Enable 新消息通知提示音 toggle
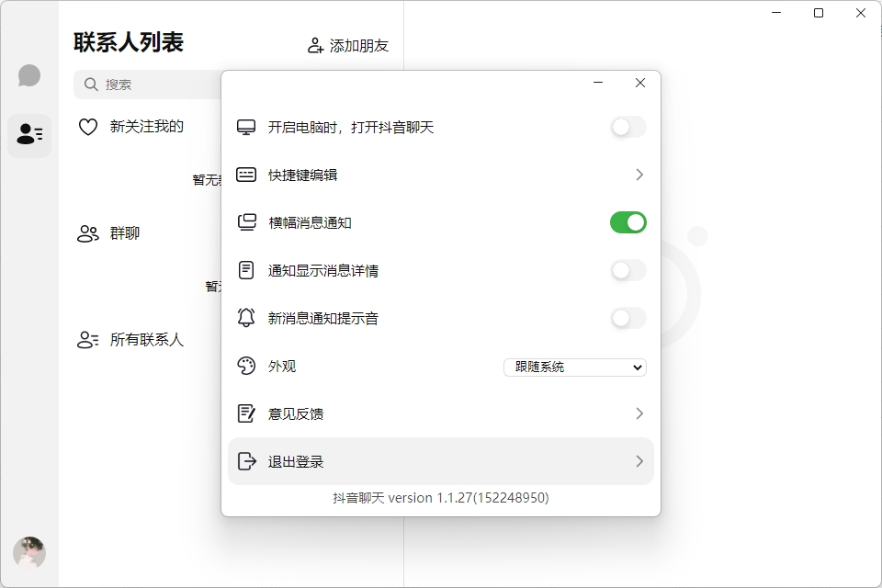 tap(628, 319)
